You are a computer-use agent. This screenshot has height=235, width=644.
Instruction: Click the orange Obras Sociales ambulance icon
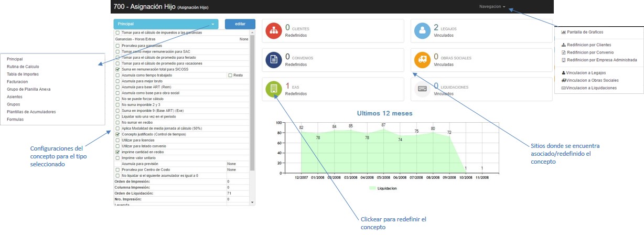[422, 60]
